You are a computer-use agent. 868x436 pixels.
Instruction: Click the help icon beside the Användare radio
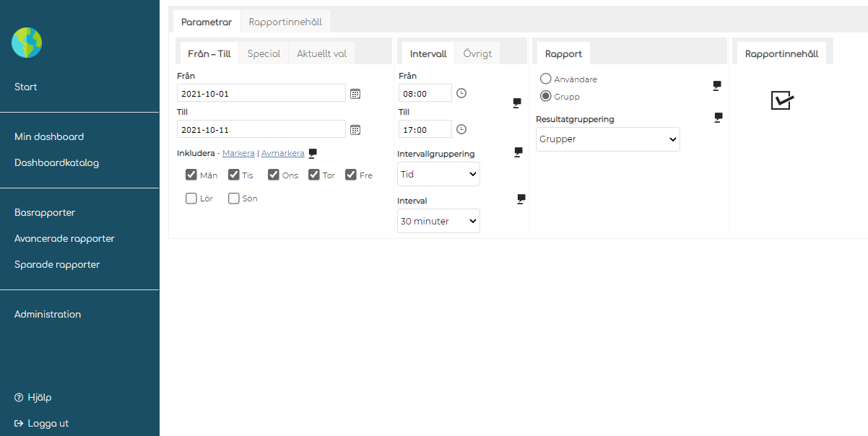[x=717, y=85]
